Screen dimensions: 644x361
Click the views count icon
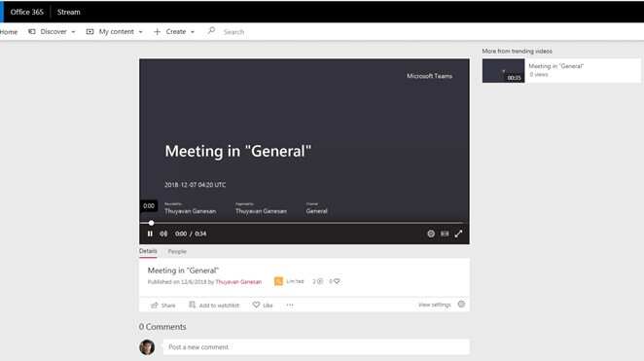click(320, 281)
